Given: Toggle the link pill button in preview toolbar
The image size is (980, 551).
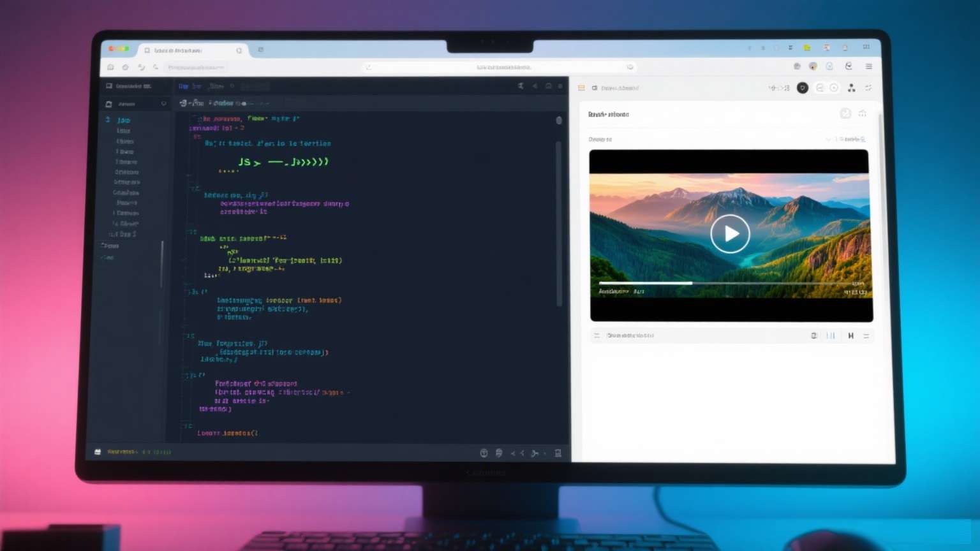Looking at the screenshot, I should (820, 88).
